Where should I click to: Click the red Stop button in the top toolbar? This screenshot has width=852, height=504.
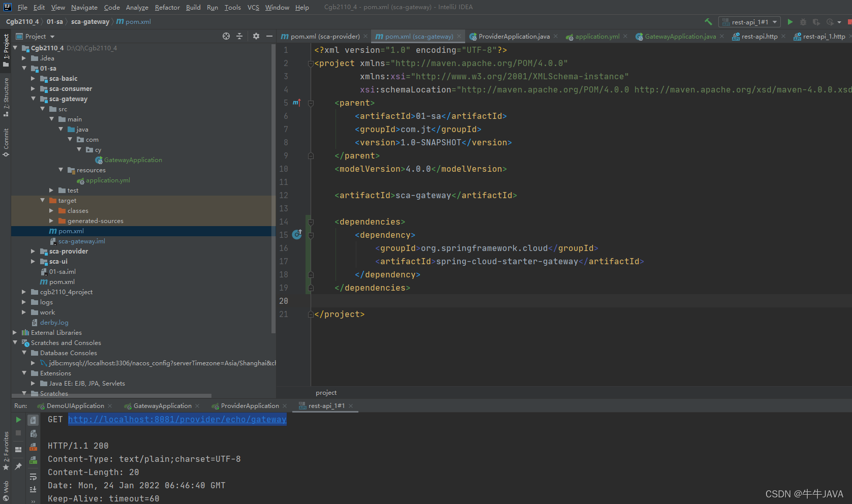pos(849,22)
